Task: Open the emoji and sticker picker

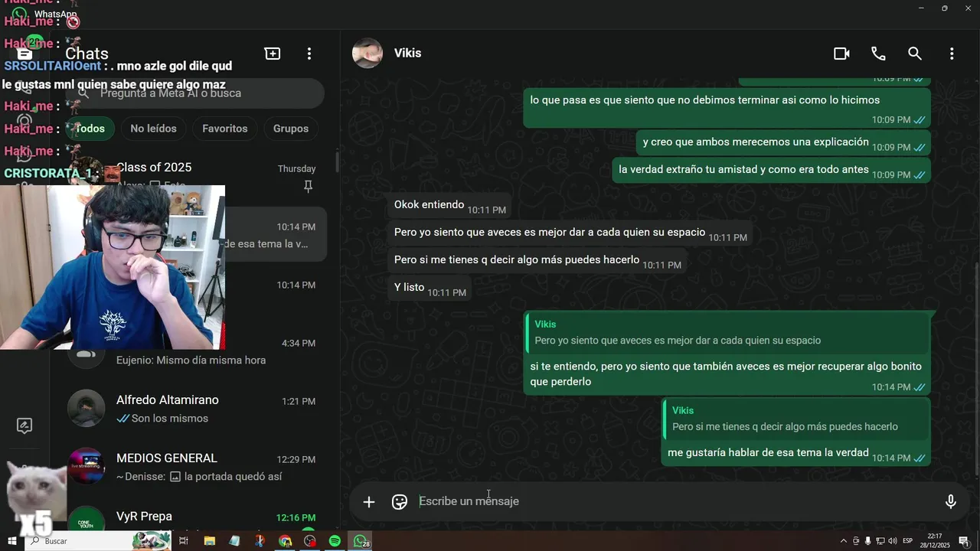Action: [x=400, y=501]
